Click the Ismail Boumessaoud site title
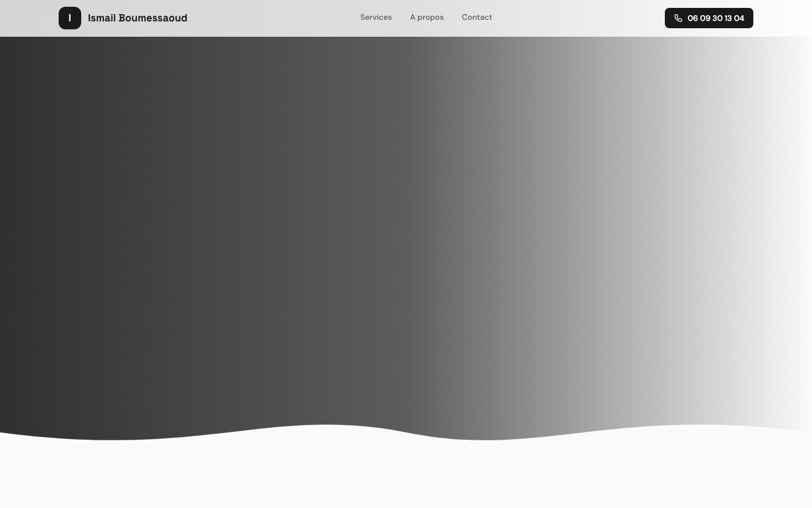The height and width of the screenshot is (508, 812). click(137, 18)
